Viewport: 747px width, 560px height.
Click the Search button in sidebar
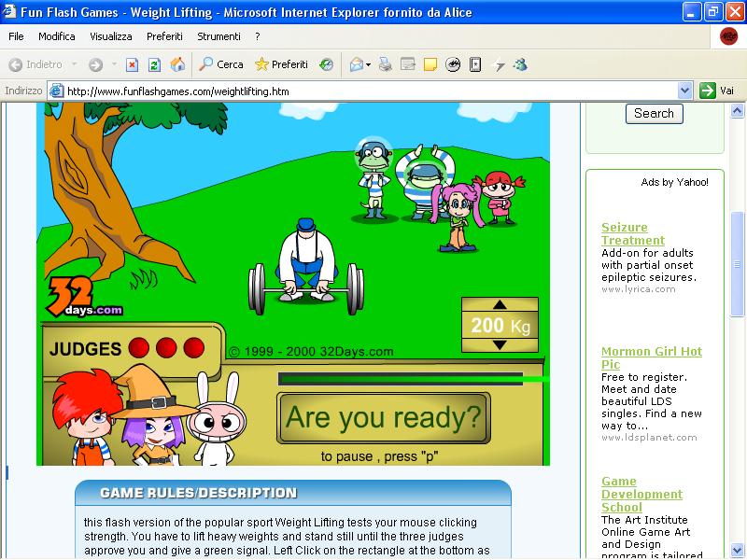pyautogui.click(x=655, y=113)
